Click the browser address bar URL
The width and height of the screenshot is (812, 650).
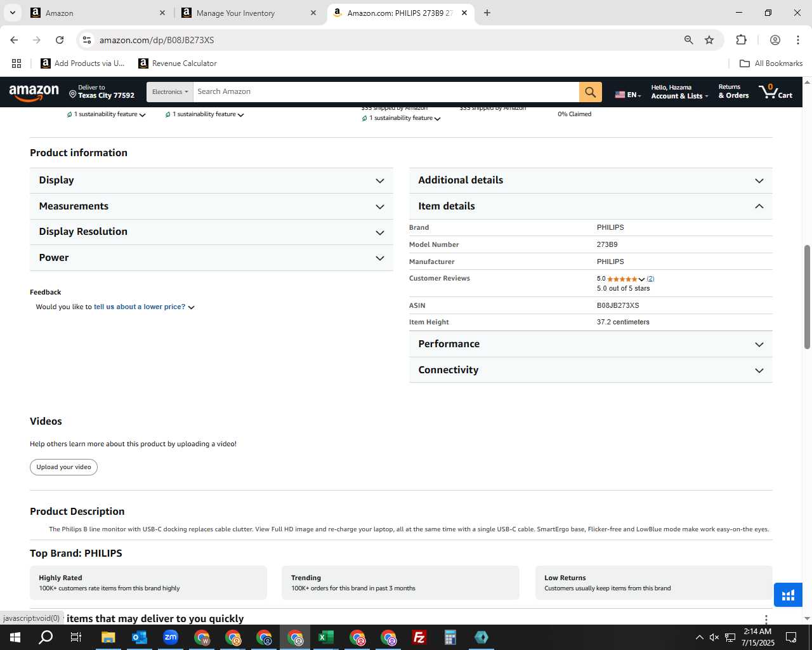pos(157,40)
